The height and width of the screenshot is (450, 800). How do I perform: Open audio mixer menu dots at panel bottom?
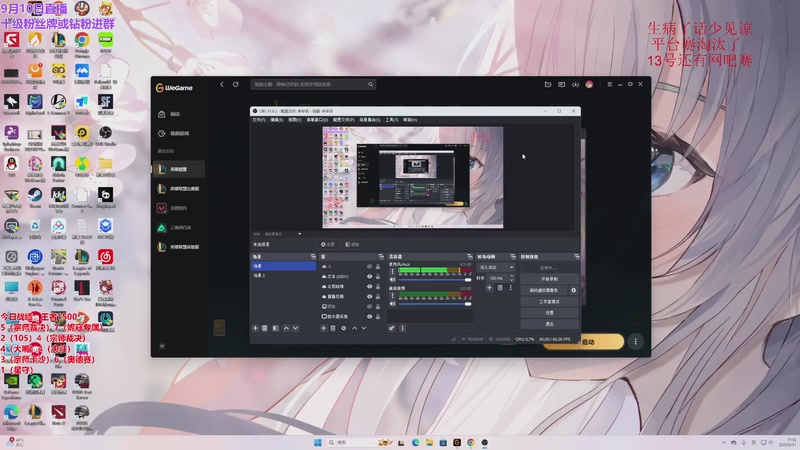coord(403,328)
